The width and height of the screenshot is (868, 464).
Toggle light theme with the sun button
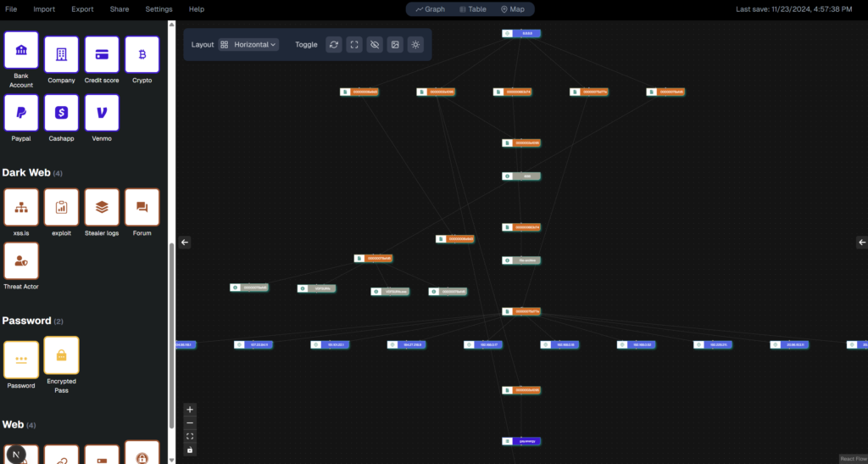point(415,45)
